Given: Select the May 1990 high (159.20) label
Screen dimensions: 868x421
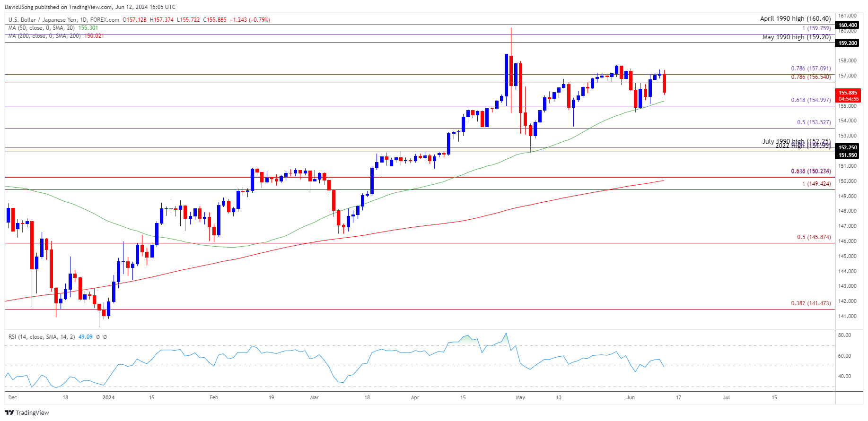Looking at the screenshot, I should pos(797,37).
